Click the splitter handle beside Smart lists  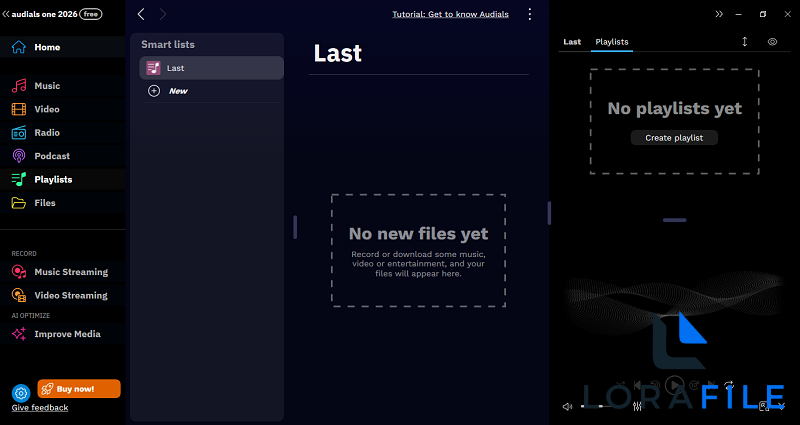coord(295,227)
